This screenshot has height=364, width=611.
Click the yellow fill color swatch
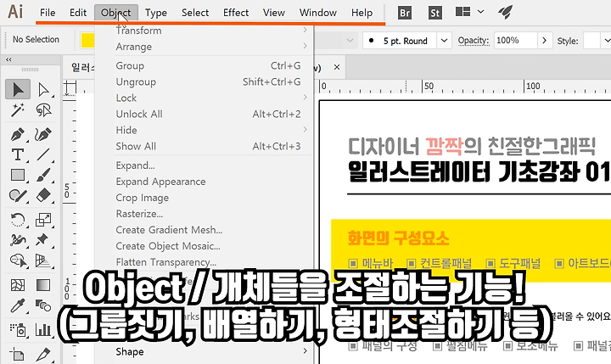87,40
